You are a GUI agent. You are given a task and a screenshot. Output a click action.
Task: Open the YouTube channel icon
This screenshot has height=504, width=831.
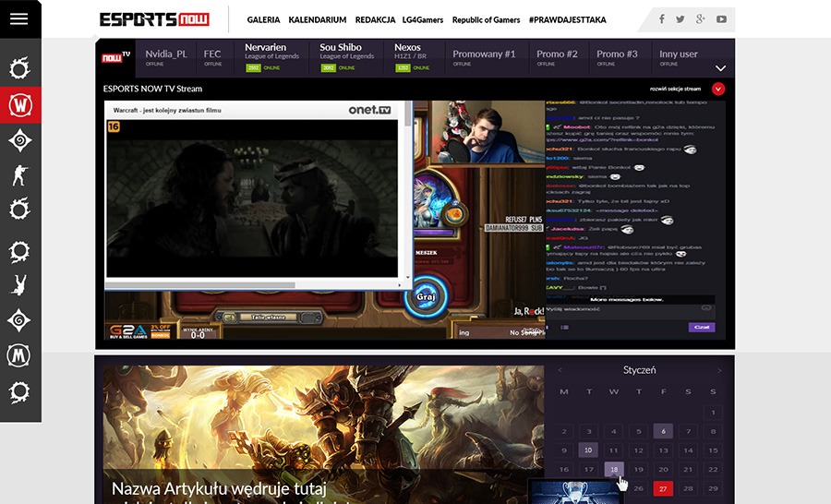[721, 19]
